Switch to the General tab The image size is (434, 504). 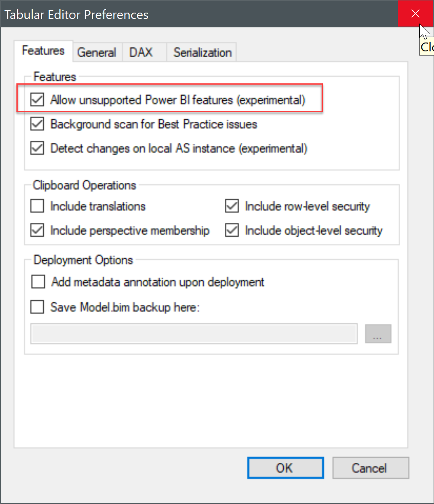coord(97,53)
